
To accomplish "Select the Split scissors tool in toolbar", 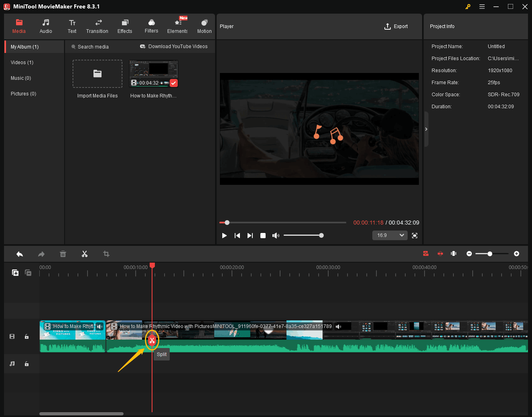I will (85, 254).
